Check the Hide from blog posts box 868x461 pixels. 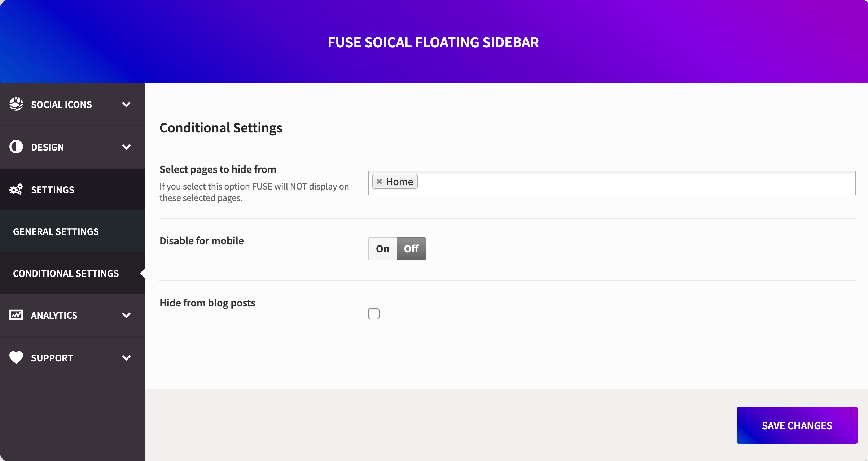[x=374, y=314]
